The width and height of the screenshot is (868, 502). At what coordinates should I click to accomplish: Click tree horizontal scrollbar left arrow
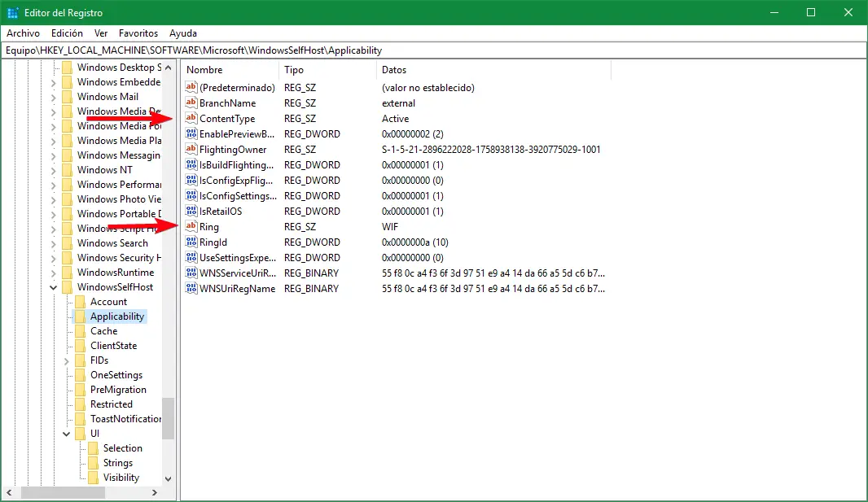click(9, 492)
